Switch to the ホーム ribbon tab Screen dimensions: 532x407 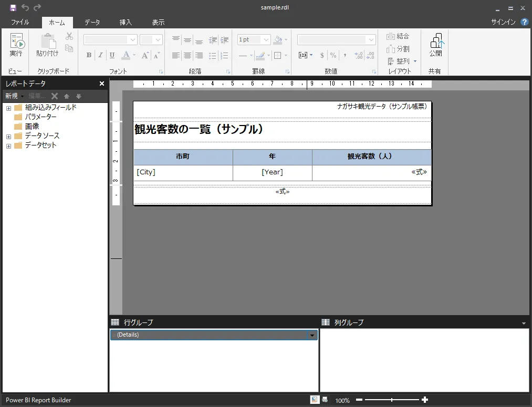(57, 23)
